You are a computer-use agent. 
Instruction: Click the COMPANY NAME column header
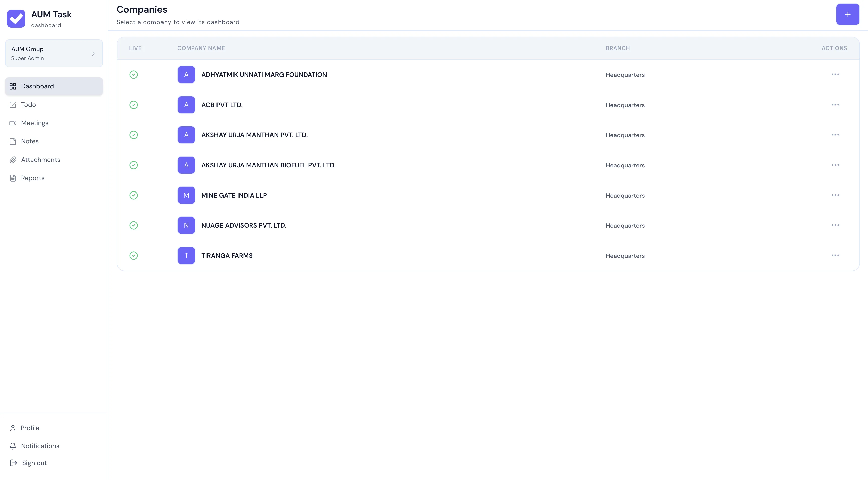[201, 48]
